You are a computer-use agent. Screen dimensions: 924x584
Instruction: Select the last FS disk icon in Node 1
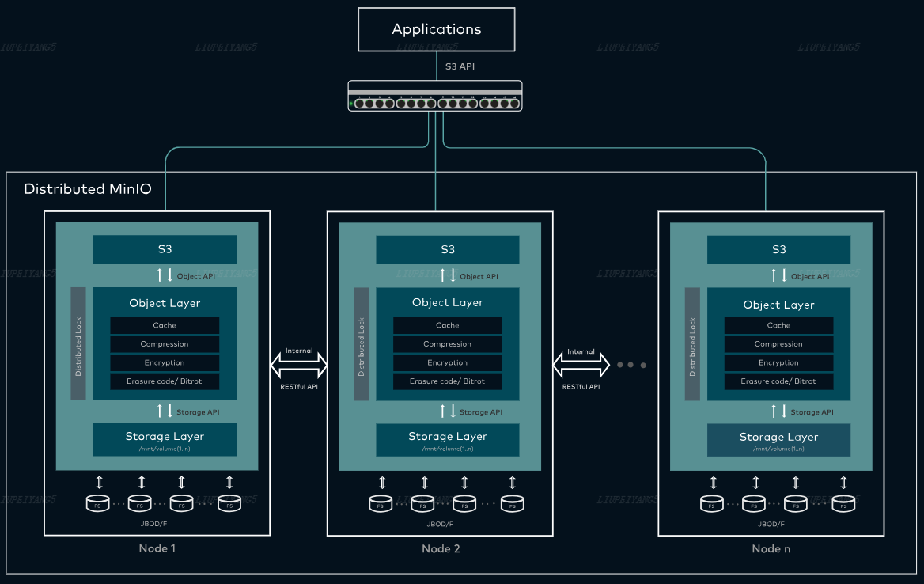click(229, 503)
